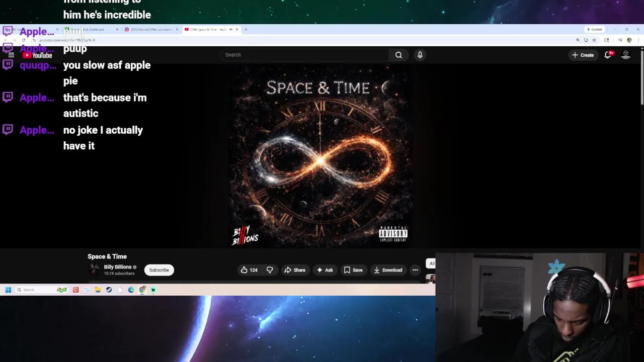The width and height of the screenshot is (644, 362).
Task: Select the 'All' filter chip
Action: pyautogui.click(x=432, y=263)
